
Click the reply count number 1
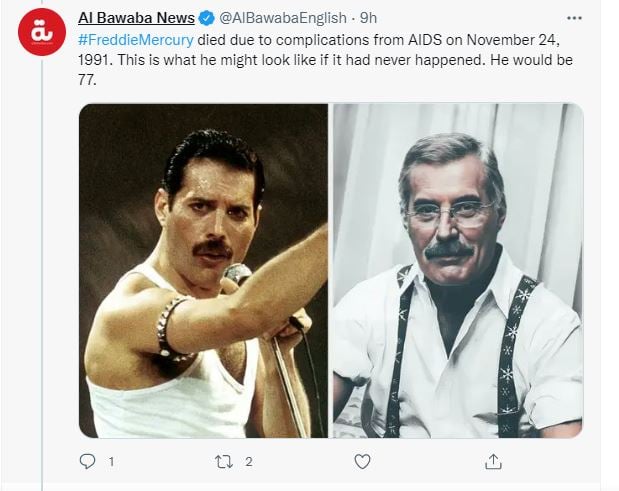click(x=111, y=462)
